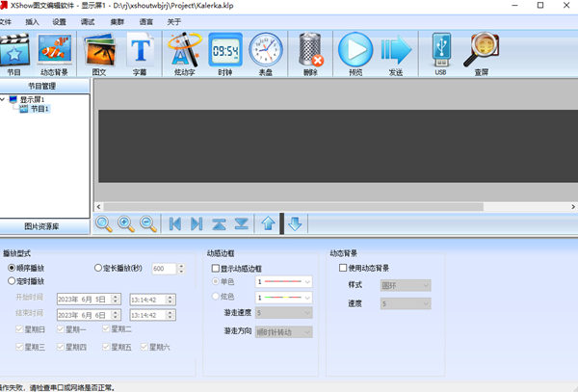Open the 关于 menu
The image size is (578, 392).
(x=174, y=22)
